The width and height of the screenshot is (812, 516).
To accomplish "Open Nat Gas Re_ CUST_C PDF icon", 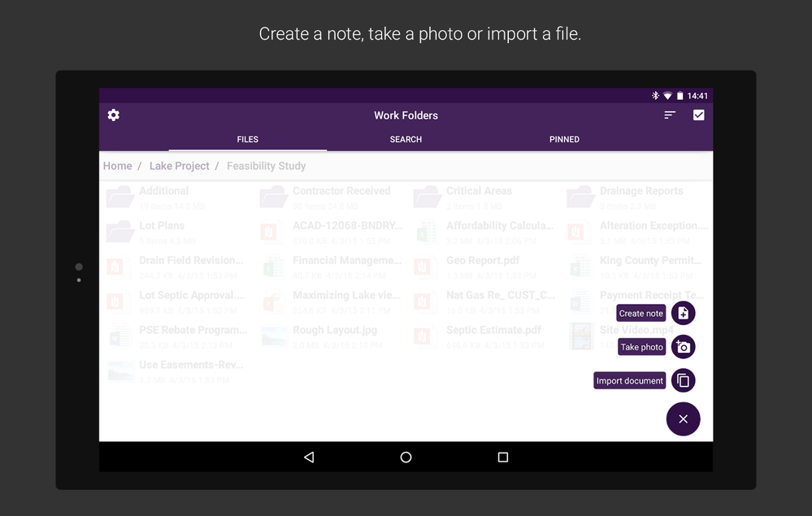I will click(426, 301).
